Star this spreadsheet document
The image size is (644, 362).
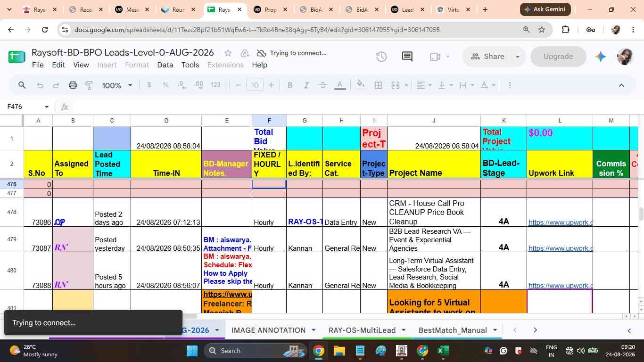228,53
